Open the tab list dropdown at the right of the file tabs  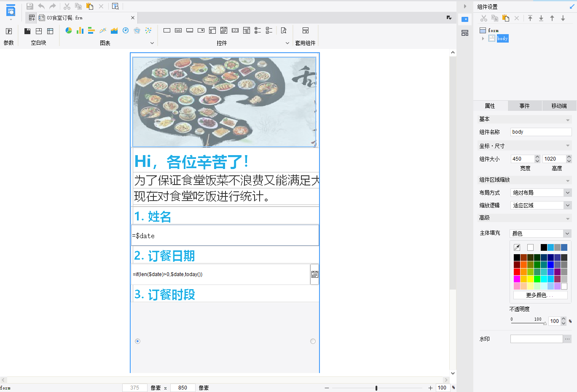[449, 18]
